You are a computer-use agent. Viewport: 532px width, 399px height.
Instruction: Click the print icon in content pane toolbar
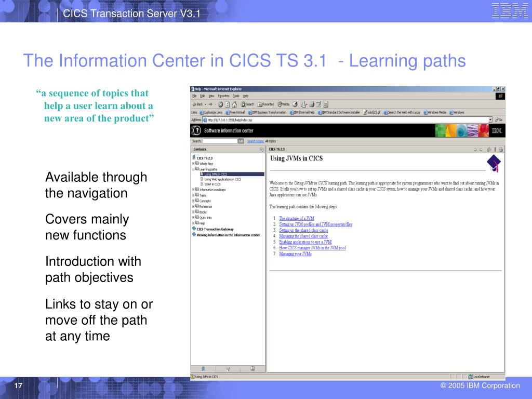click(501, 150)
